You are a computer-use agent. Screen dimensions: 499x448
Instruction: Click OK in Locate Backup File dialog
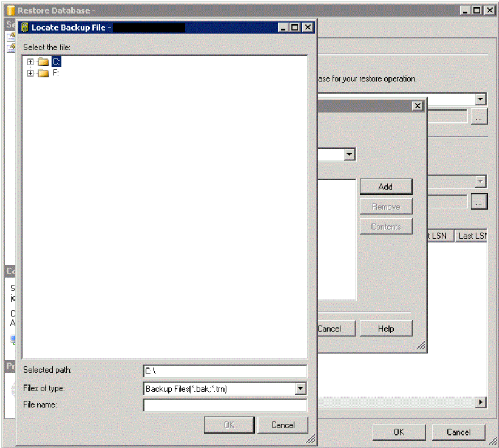[x=229, y=425]
